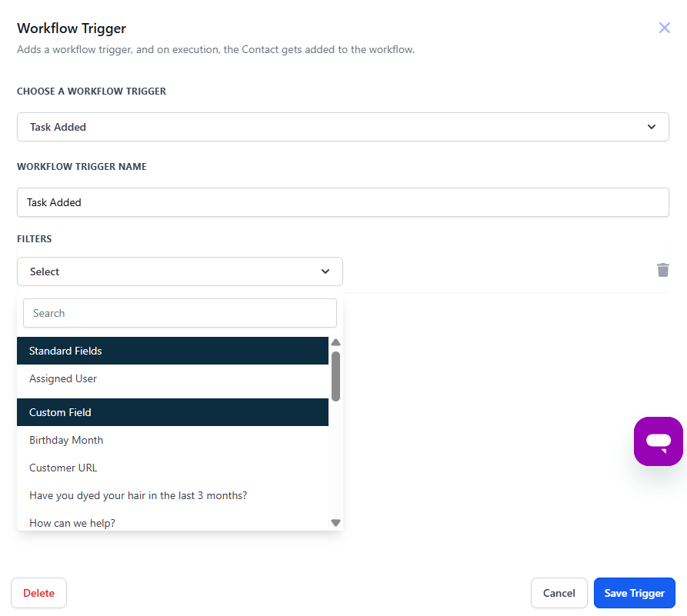
Task: Click inside the Search box of filter options
Action: coord(179,313)
